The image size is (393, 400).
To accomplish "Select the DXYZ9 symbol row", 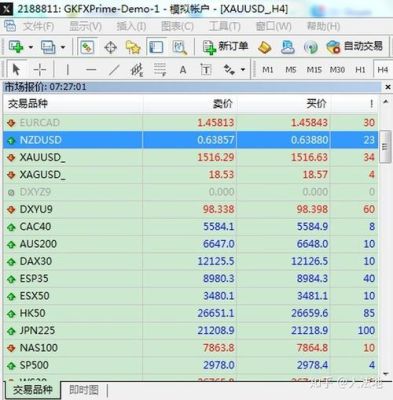I will coord(190,192).
